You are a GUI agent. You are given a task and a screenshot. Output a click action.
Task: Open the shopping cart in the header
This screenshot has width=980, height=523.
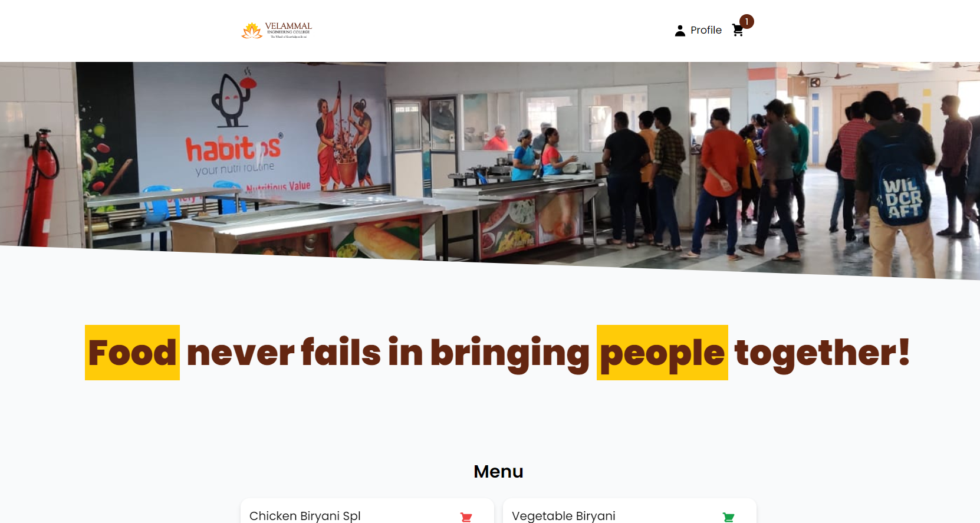point(738,31)
